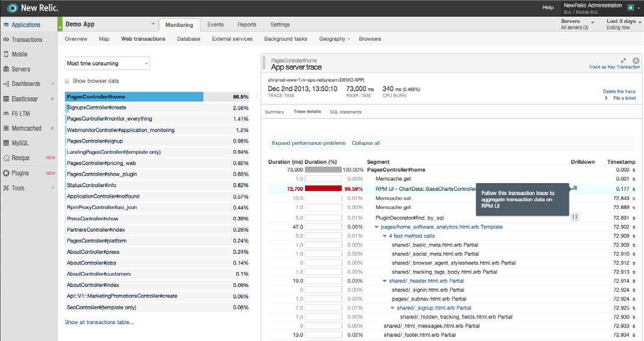Viewport: 644px width, 341px height.
Task: Click Track as Key Transaction link
Action: click(614, 67)
